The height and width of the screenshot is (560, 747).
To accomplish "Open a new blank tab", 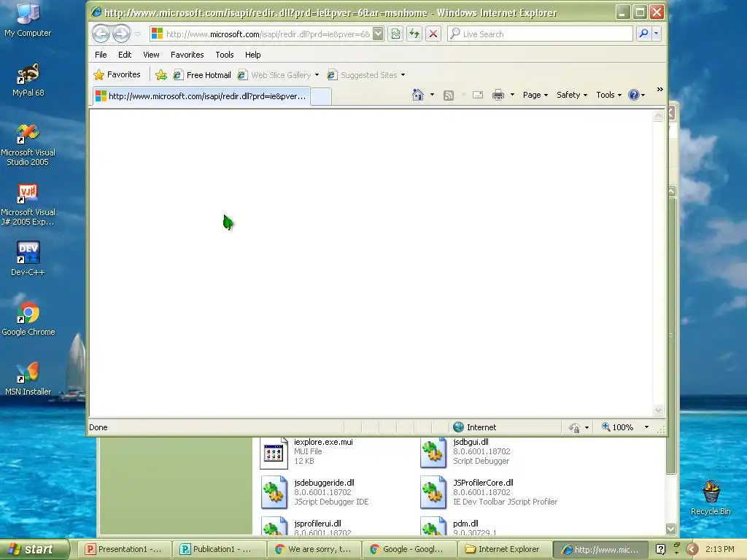I will coord(321,97).
